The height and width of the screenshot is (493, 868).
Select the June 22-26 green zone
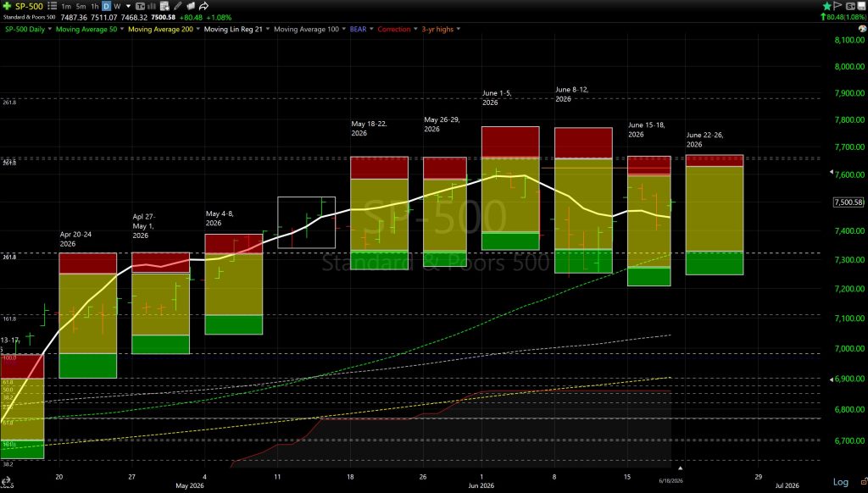pos(714,263)
